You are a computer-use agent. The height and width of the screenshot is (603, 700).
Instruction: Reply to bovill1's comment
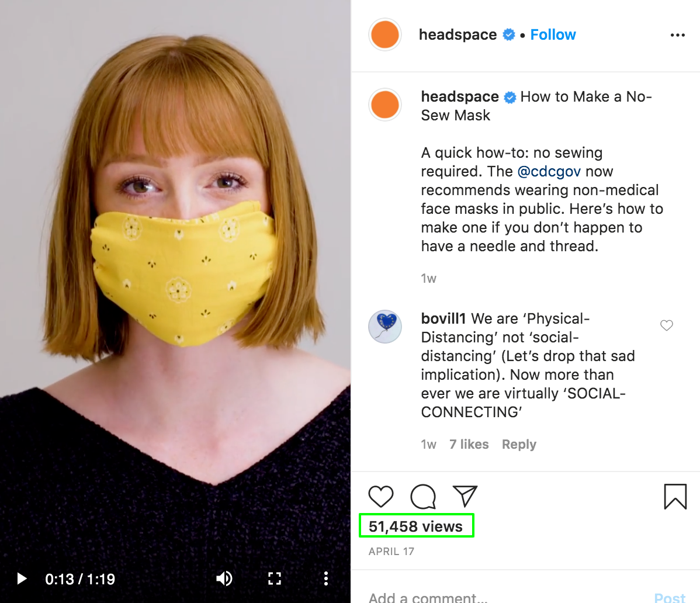518,444
